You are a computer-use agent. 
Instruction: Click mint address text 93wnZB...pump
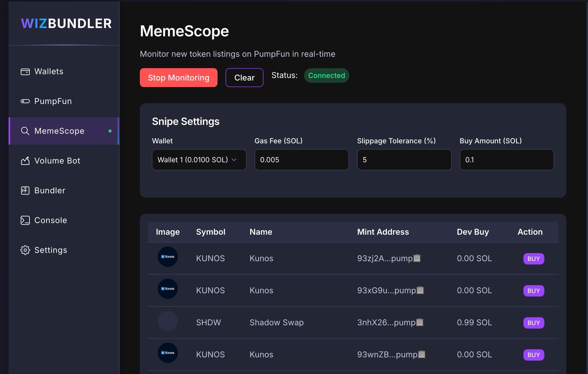pyautogui.click(x=387, y=355)
